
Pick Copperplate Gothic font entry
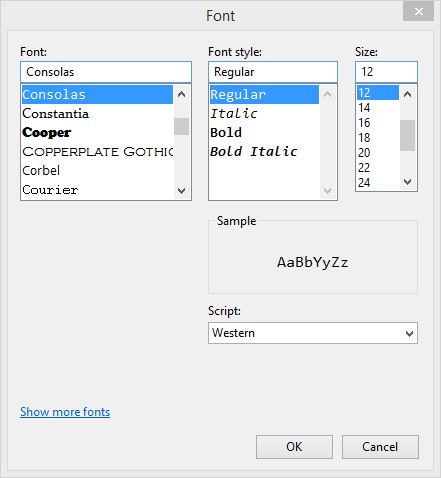click(97, 152)
